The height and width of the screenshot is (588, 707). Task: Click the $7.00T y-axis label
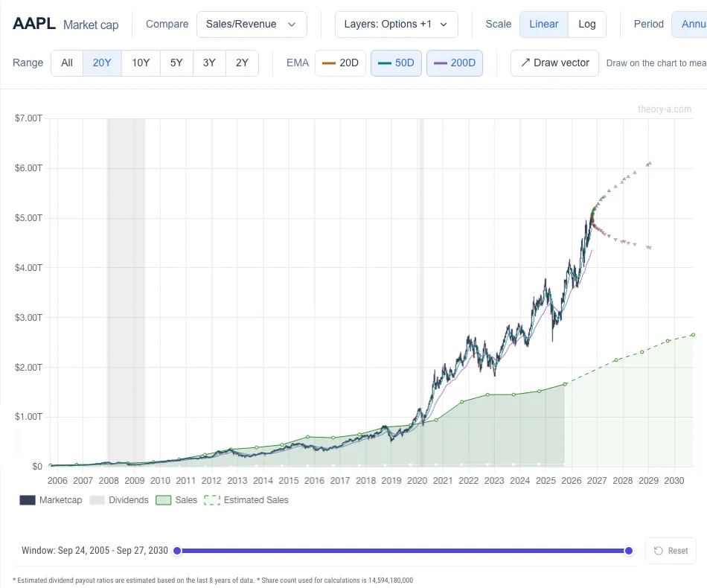(x=28, y=118)
